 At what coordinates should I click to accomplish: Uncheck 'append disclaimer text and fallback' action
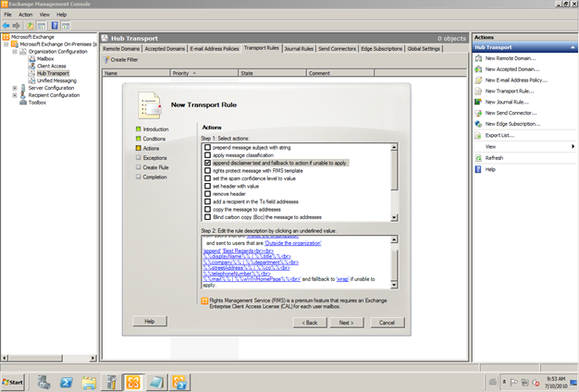pyautogui.click(x=207, y=163)
